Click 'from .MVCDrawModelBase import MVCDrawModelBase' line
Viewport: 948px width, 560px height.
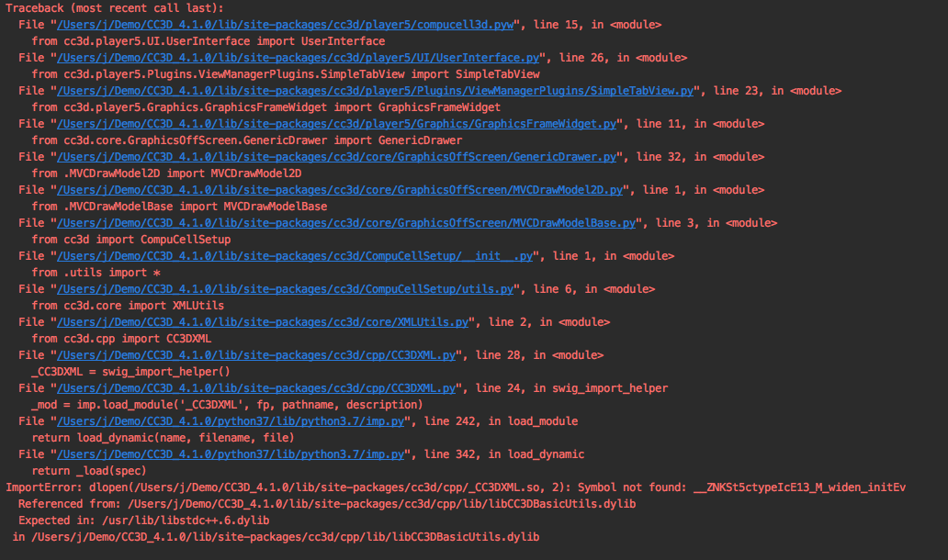(179, 207)
